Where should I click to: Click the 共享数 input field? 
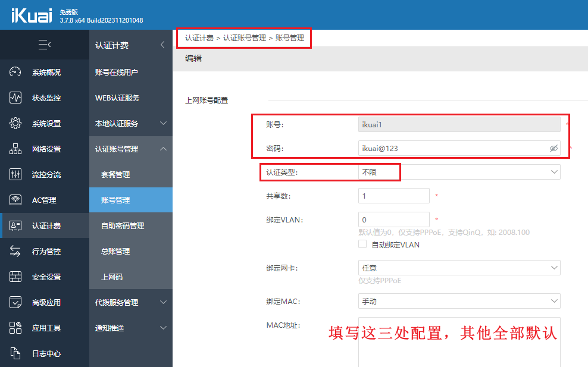pyautogui.click(x=394, y=196)
